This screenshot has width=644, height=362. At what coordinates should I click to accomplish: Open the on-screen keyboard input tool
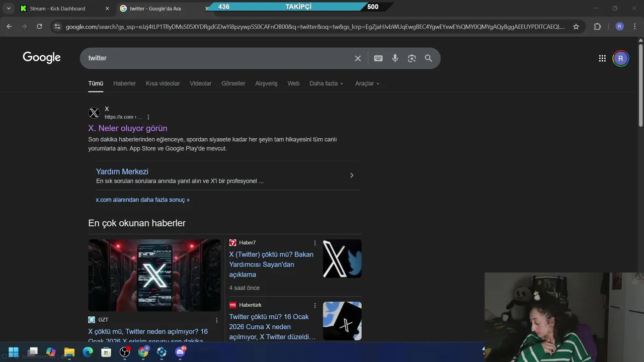coord(378,58)
